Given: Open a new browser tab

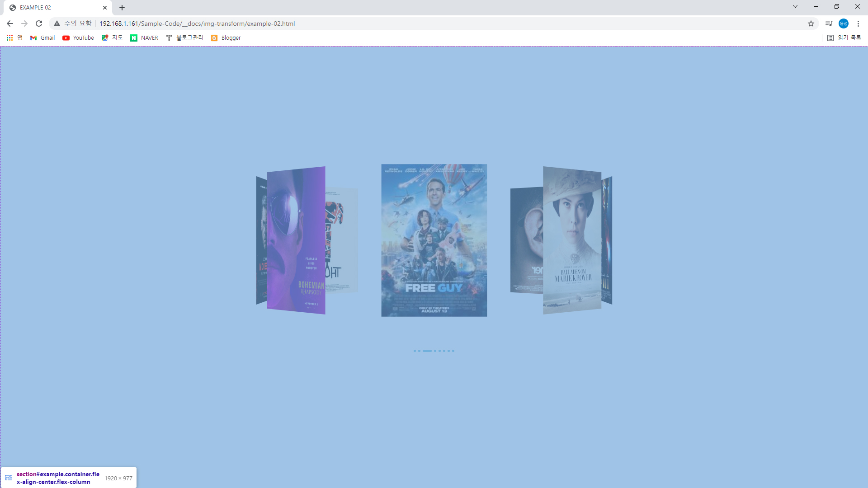Looking at the screenshot, I should pos(122,8).
